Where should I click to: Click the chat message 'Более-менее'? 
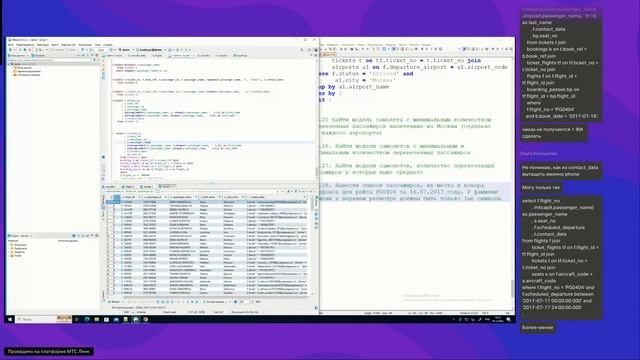coord(538,327)
